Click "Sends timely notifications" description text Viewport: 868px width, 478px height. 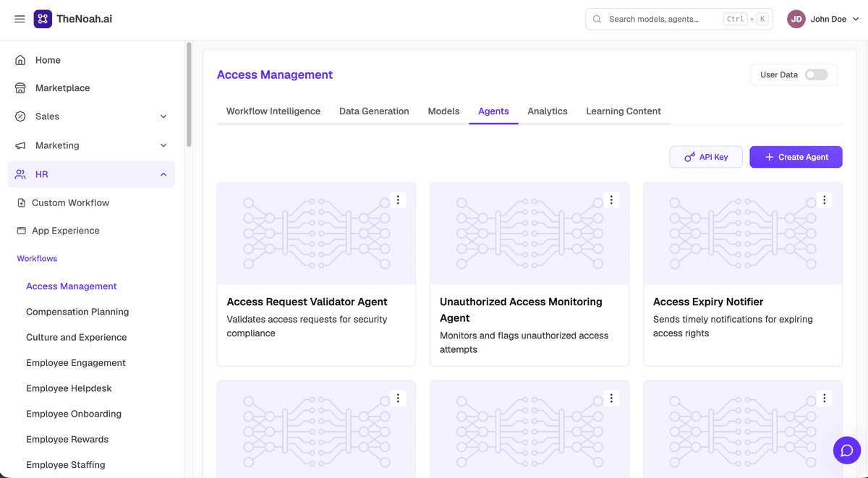[733, 326]
